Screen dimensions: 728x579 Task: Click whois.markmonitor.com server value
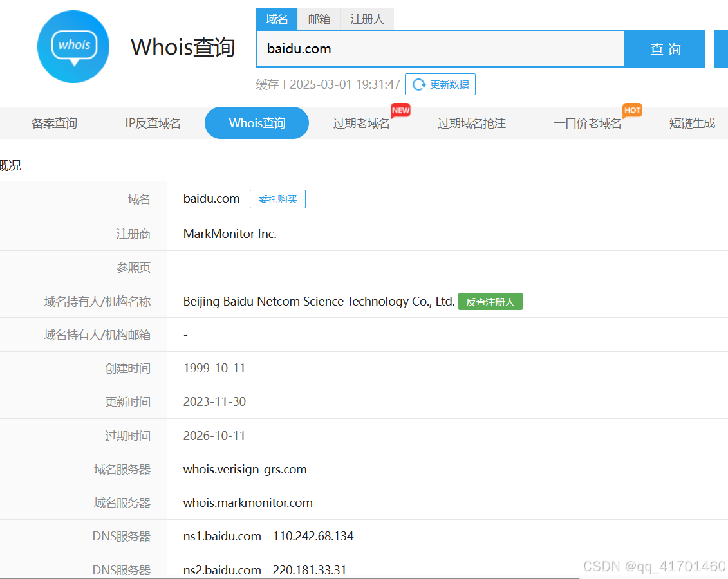tap(248, 503)
